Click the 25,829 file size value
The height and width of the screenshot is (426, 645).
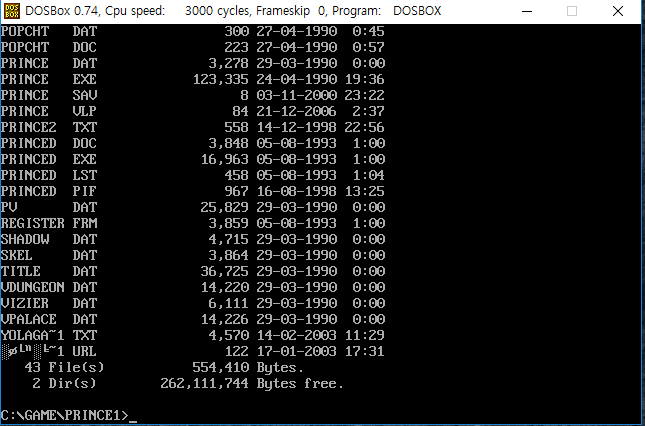pyautogui.click(x=225, y=208)
